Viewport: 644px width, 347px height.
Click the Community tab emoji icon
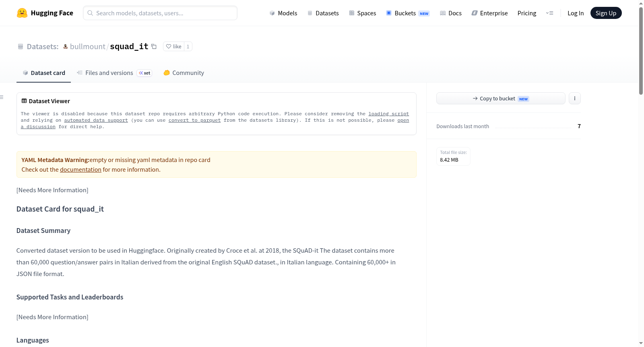click(167, 73)
